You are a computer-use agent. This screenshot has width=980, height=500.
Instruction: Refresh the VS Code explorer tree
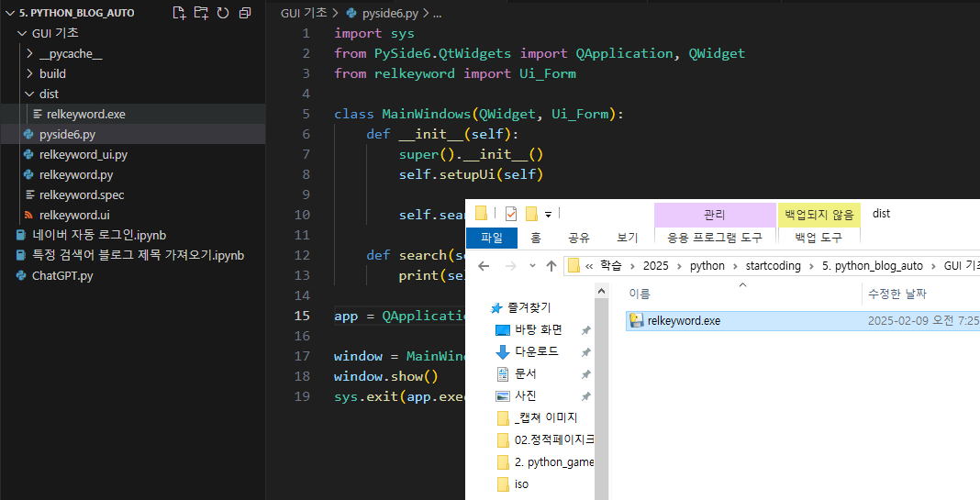tap(223, 13)
